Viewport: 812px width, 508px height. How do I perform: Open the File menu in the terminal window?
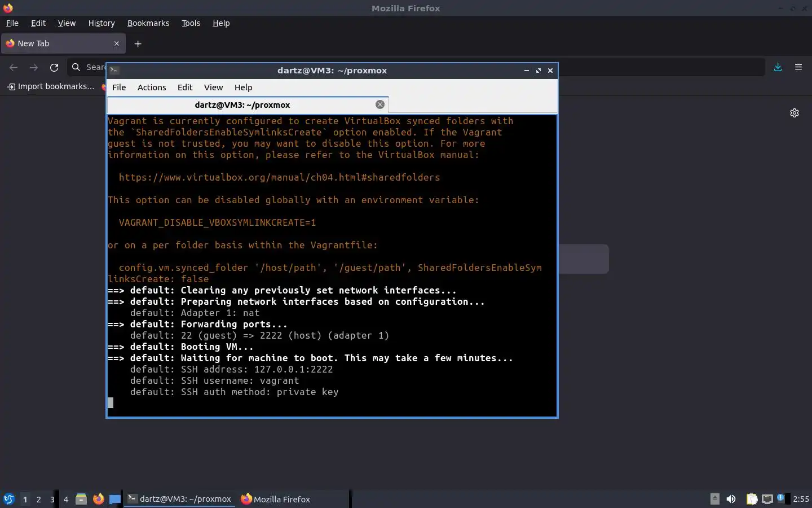(119, 87)
